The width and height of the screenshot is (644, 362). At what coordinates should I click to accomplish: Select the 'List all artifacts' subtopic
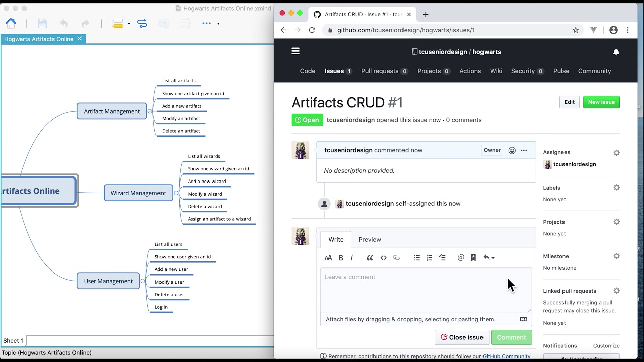click(179, 81)
